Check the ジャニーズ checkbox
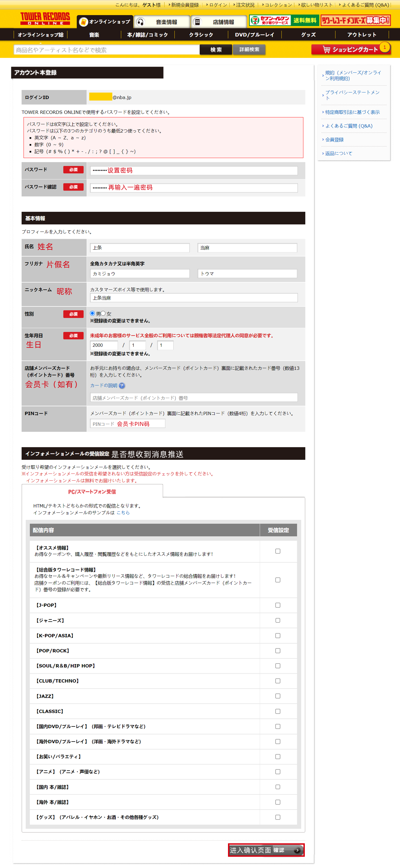Viewport: 400px width, 868px height. [x=278, y=620]
